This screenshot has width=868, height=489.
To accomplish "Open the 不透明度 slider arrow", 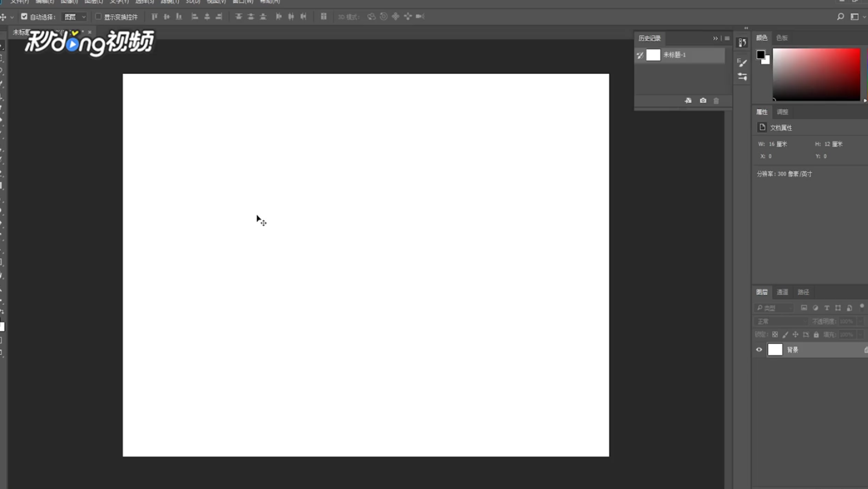I will 861,321.
